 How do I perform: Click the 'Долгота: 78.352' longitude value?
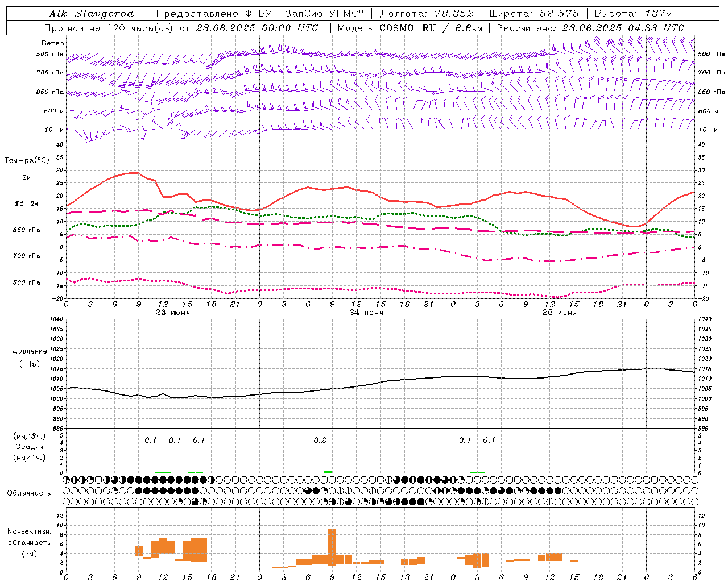[426, 14]
